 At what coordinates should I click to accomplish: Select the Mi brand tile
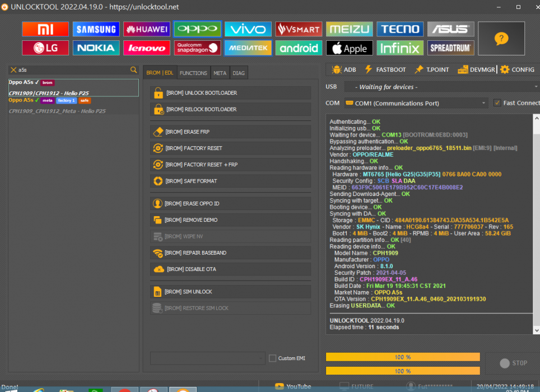click(45, 29)
